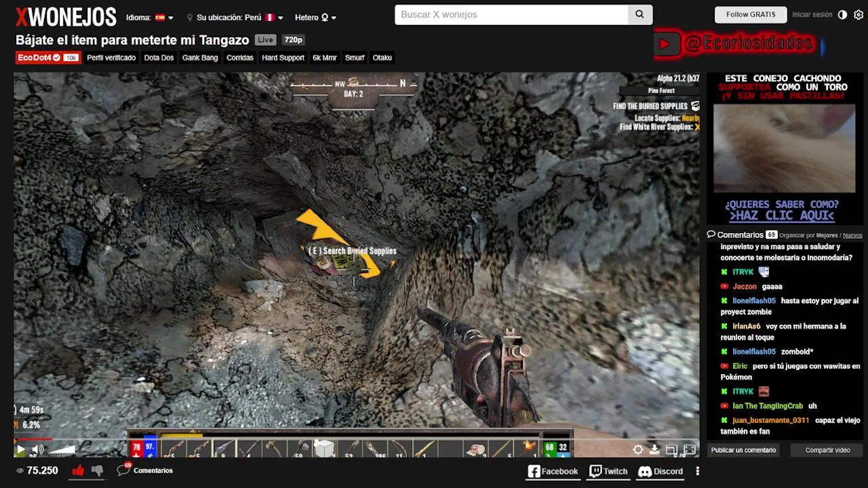This screenshot has width=868, height=488.
Task: Click the Publicar un comentario button
Action: pos(743,450)
